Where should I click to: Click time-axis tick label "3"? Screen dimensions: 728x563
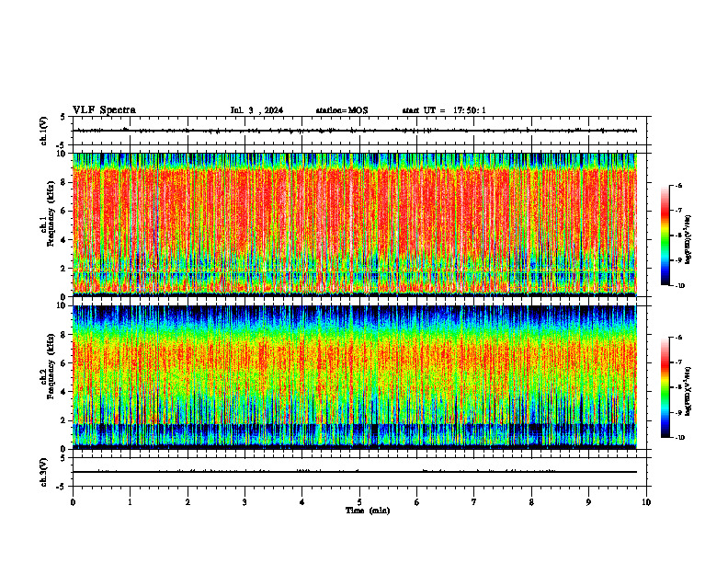click(245, 502)
